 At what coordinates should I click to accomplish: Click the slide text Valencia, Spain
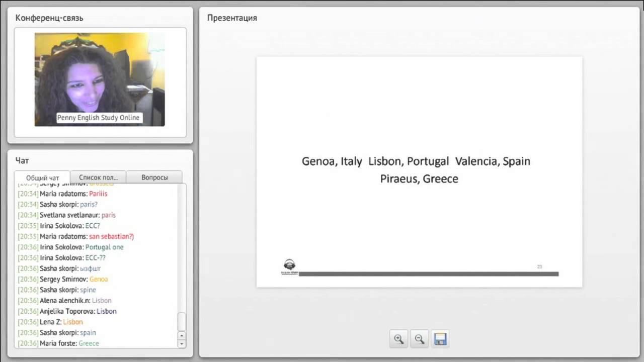coord(493,161)
